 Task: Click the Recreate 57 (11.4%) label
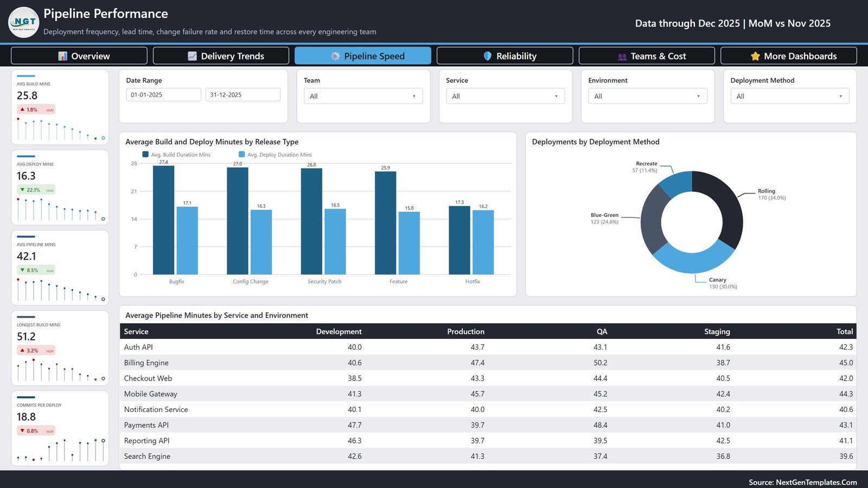tap(645, 167)
